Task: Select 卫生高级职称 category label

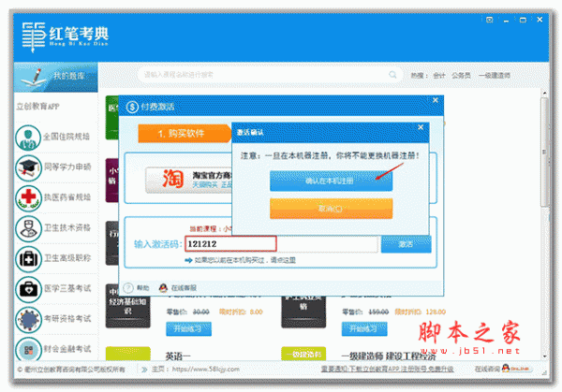Action: [x=67, y=258]
